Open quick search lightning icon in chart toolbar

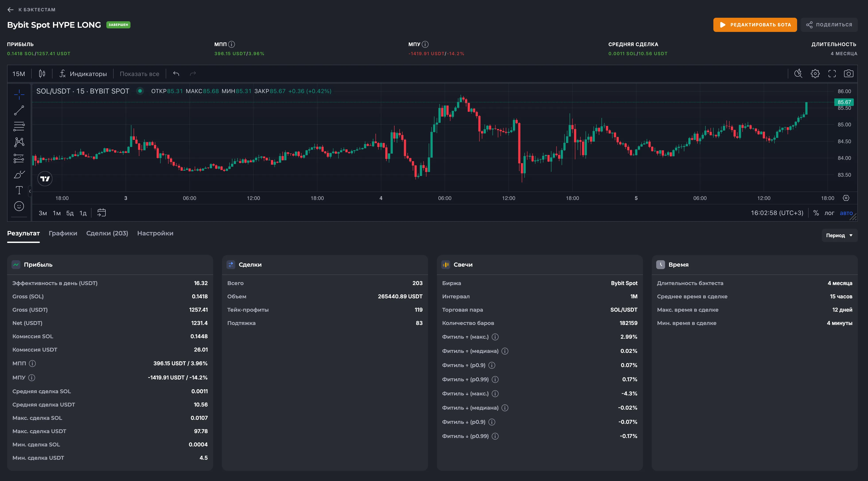point(798,74)
